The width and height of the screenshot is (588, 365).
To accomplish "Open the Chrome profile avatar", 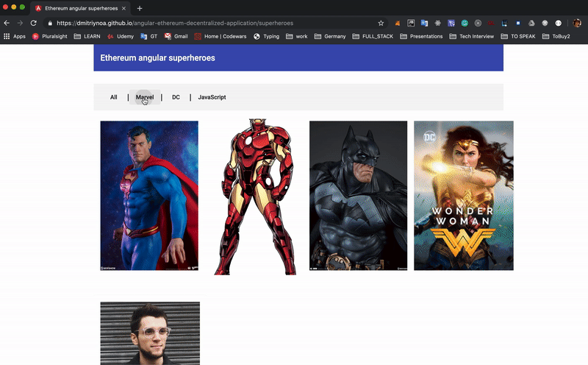I will coord(577,23).
